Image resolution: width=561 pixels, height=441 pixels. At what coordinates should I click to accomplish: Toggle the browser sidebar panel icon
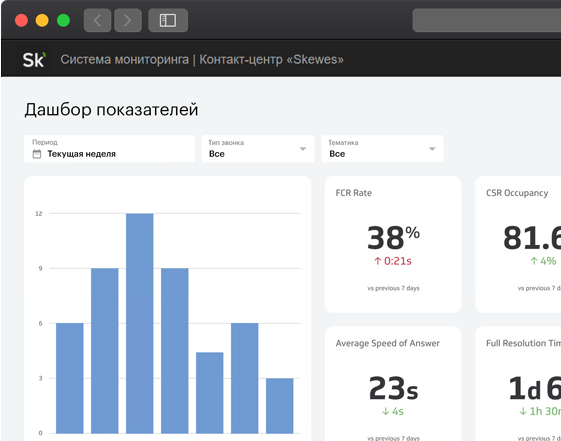click(x=168, y=20)
